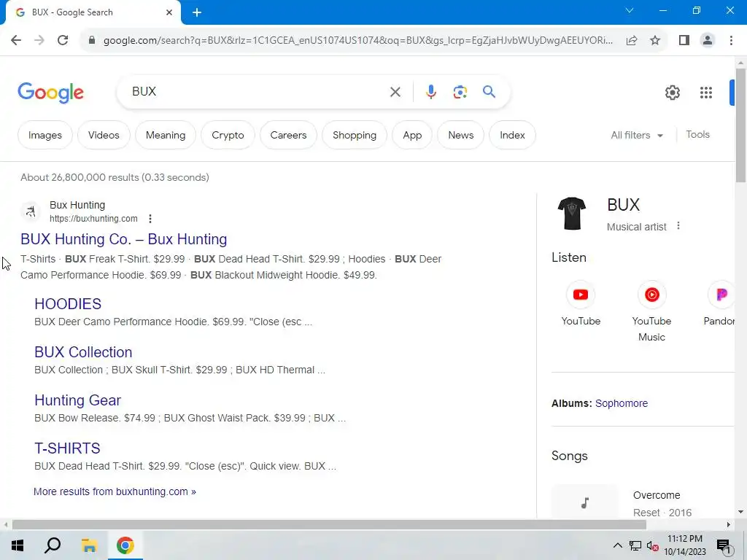Viewport: 747px width, 560px height.
Task: Open muted volume tray icon
Action: [653, 546]
